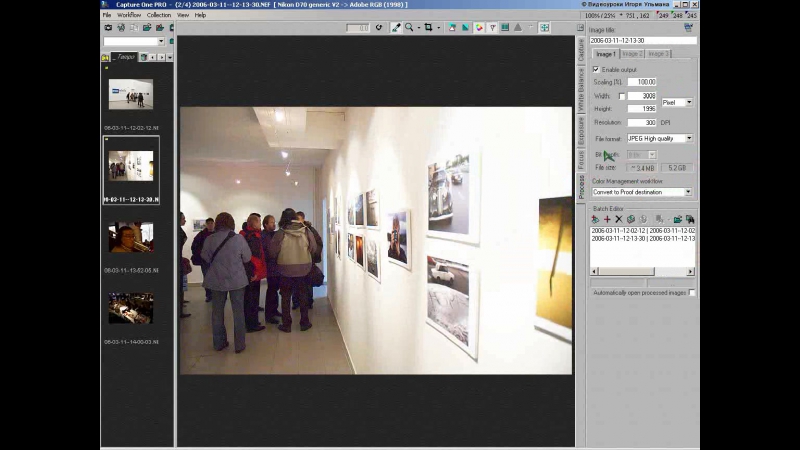Select thumbnail 06-03-11--14-00-03

click(131, 308)
